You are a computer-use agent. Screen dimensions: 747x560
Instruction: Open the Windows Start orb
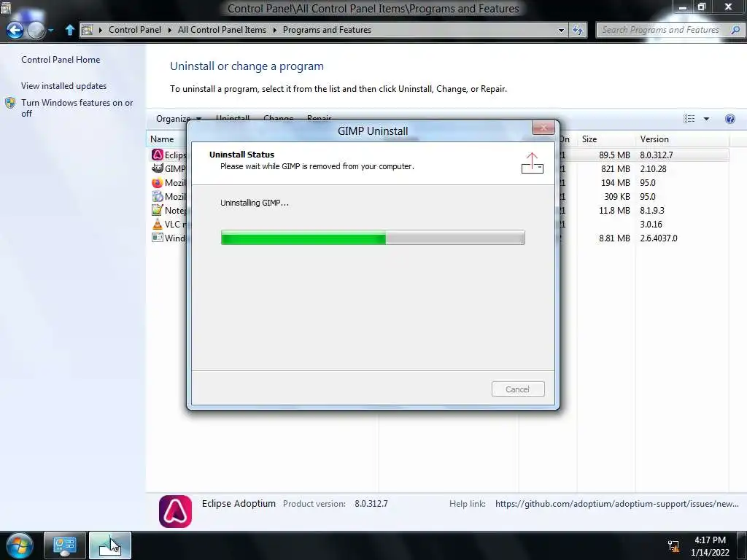20,545
